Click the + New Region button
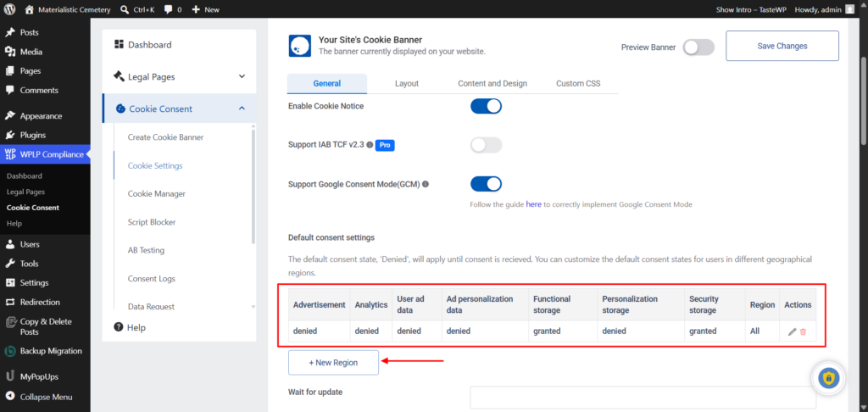The width and height of the screenshot is (868, 412). (x=333, y=363)
